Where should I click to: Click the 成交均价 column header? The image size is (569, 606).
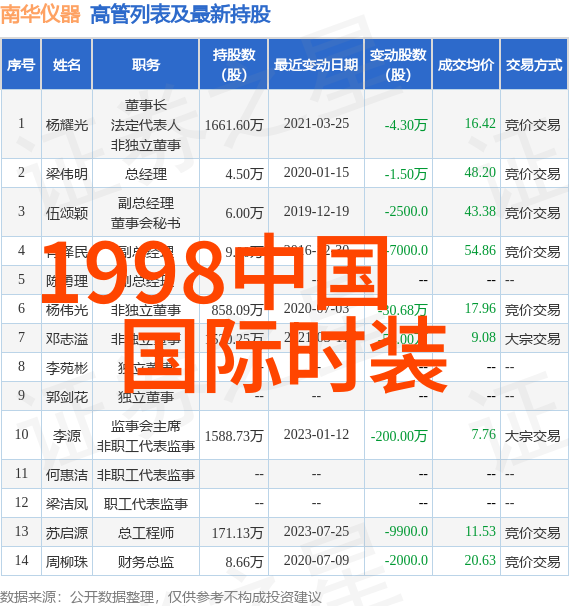pos(466,65)
